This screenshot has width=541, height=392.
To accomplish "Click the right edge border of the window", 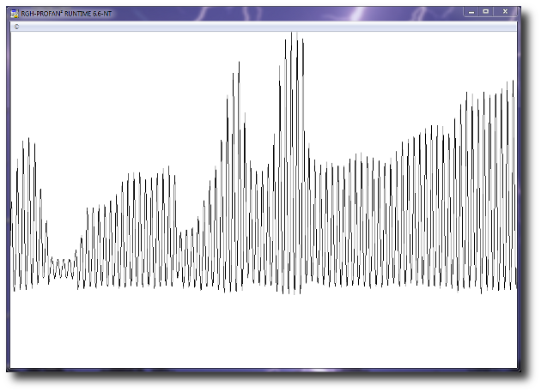I will point(519,197).
